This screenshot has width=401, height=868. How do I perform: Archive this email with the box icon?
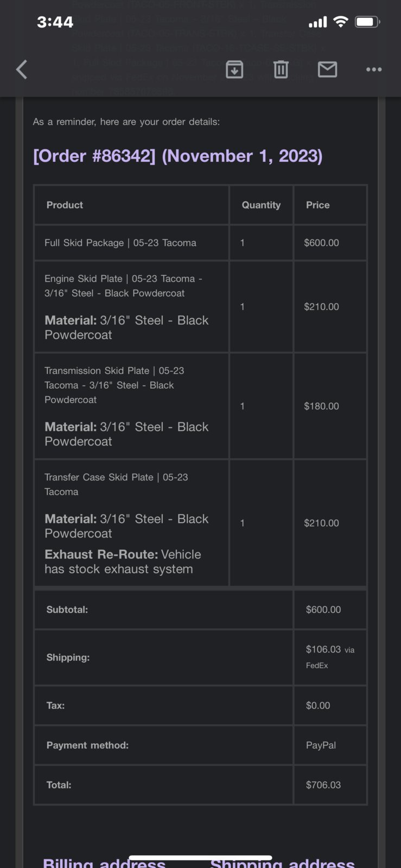pyautogui.click(x=234, y=69)
